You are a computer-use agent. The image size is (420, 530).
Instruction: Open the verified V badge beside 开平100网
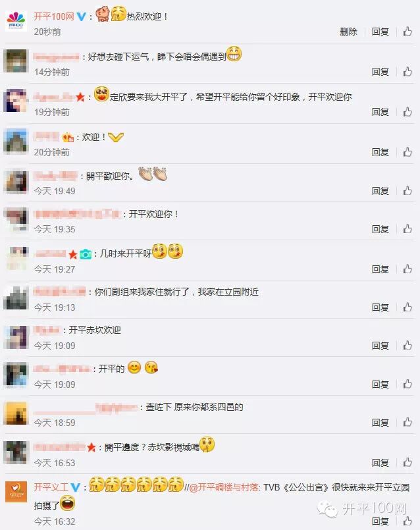82,16
